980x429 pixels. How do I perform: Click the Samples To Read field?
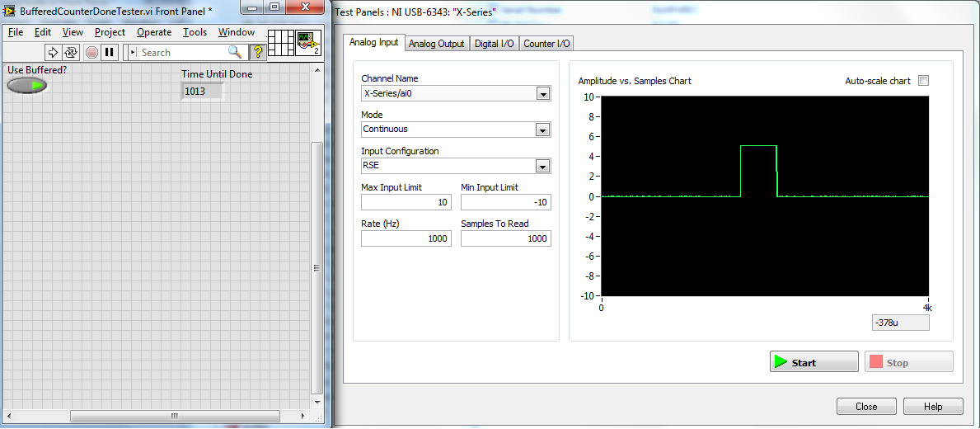pyautogui.click(x=505, y=238)
